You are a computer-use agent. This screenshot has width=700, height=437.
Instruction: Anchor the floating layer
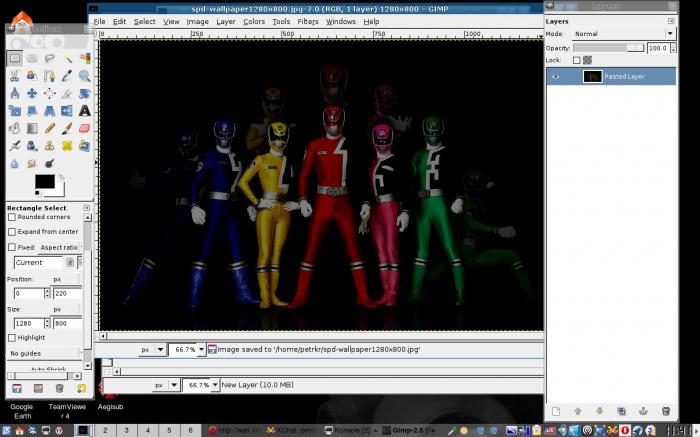click(643, 411)
